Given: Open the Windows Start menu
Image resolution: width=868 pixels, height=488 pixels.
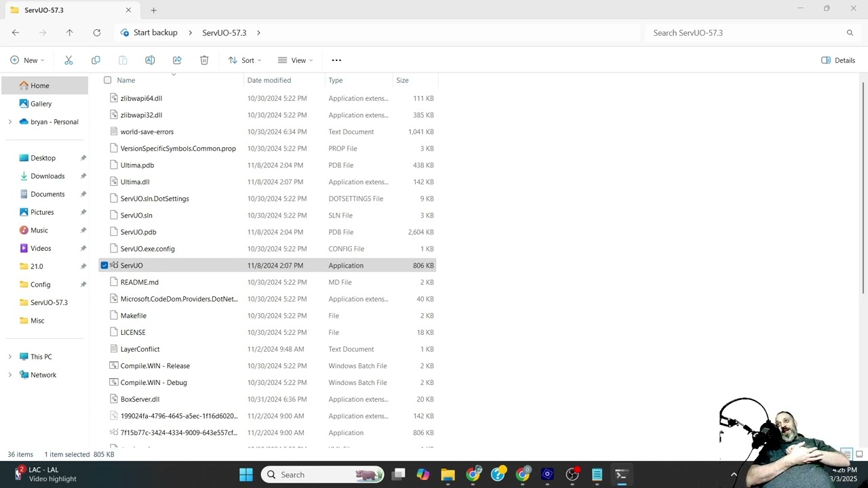Looking at the screenshot, I should click(x=245, y=474).
